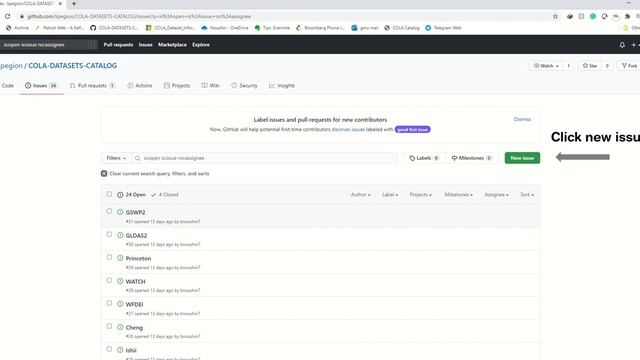Viewport: 640px width, 360px height.
Task: Open a new browser tab
Action: tap(74, 4)
